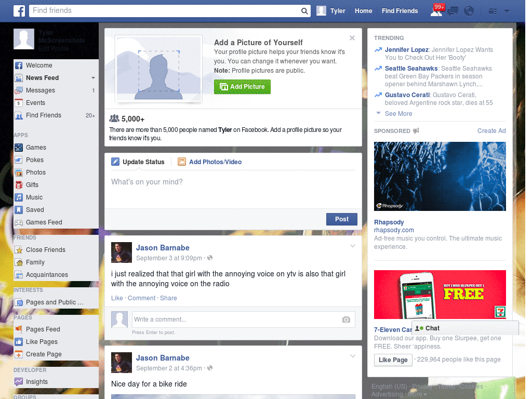The width and height of the screenshot is (532, 399).
Task: Click the Gifts app icon
Action: click(x=19, y=185)
